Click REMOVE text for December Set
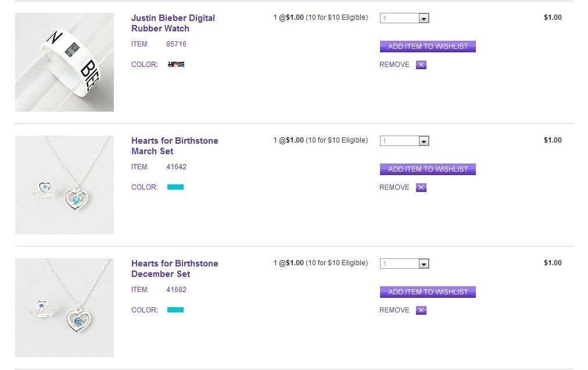588x370 pixels. click(395, 310)
